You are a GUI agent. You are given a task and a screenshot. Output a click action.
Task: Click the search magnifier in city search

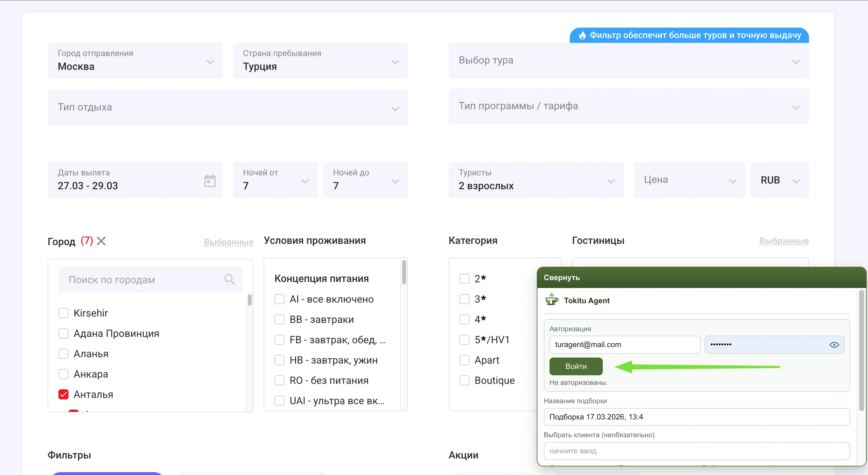coord(229,279)
